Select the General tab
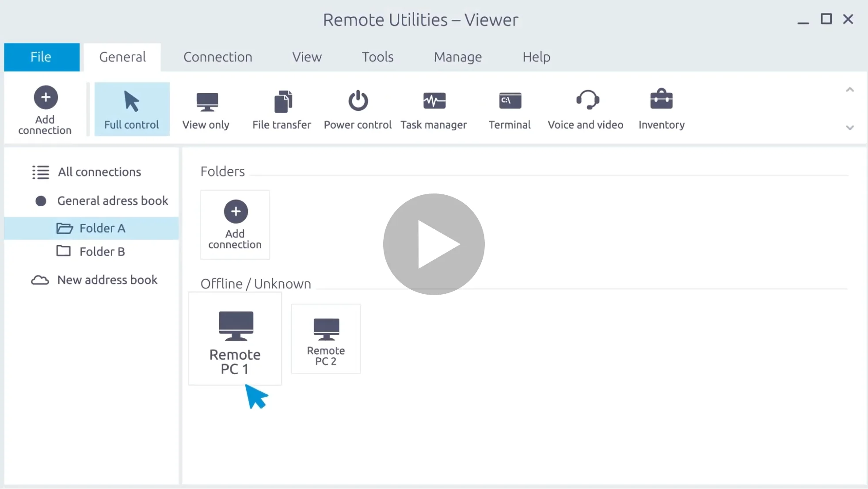The image size is (868, 489). pos(122,57)
